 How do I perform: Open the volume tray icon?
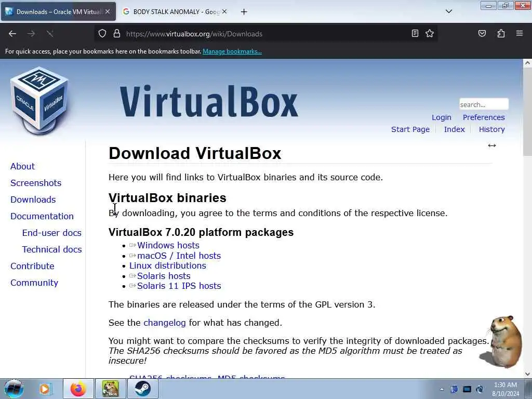[x=480, y=389]
